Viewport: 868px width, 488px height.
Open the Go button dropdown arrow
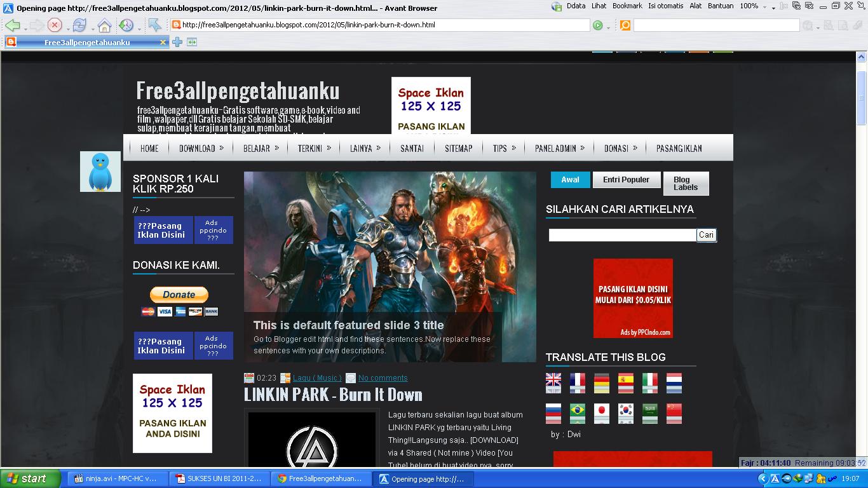(x=608, y=27)
